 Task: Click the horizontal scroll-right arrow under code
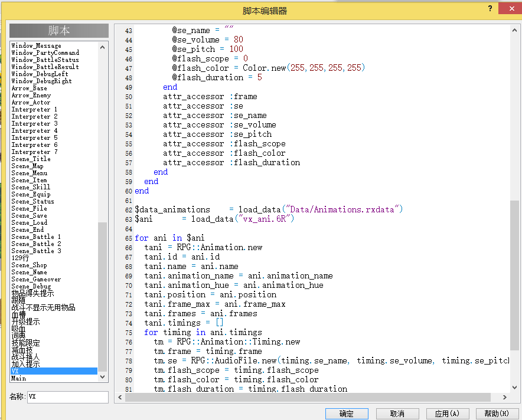click(505, 397)
